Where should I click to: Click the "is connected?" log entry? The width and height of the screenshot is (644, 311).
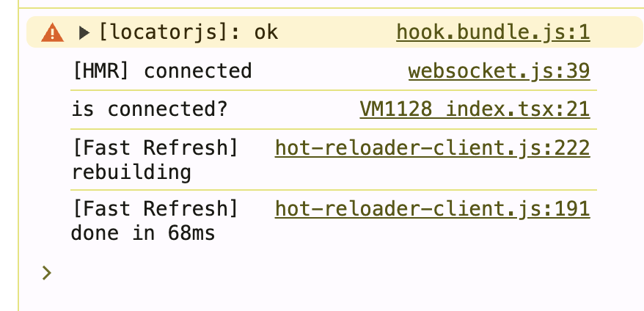point(150,109)
